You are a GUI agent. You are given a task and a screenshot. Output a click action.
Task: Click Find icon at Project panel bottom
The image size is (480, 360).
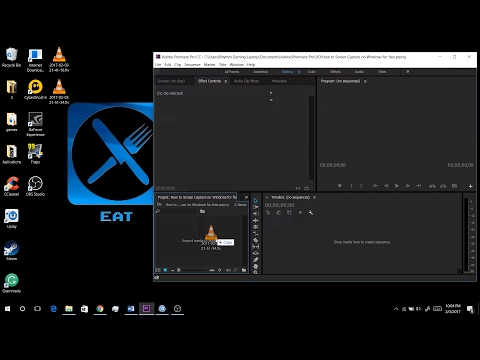point(236,270)
